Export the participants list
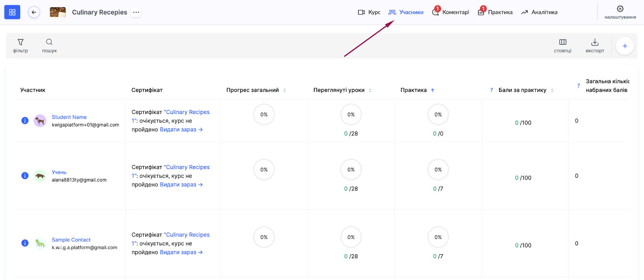 pyautogui.click(x=594, y=46)
